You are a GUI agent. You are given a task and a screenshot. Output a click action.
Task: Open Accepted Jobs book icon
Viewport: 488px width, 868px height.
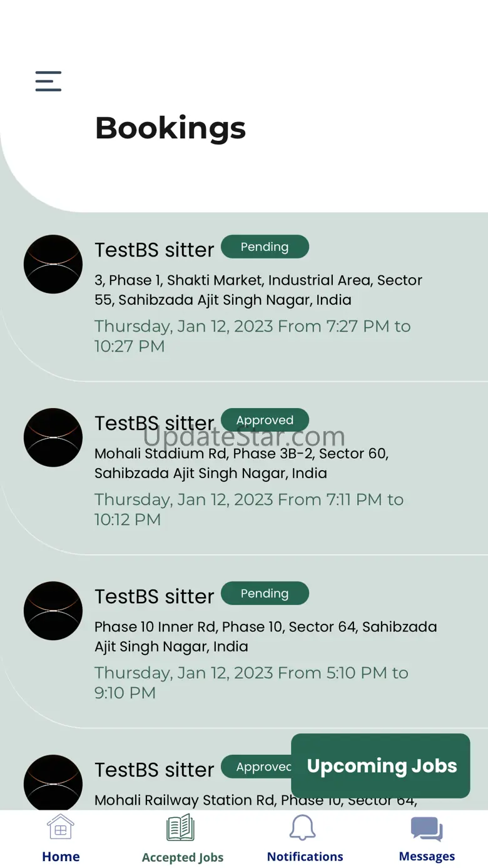(x=181, y=828)
